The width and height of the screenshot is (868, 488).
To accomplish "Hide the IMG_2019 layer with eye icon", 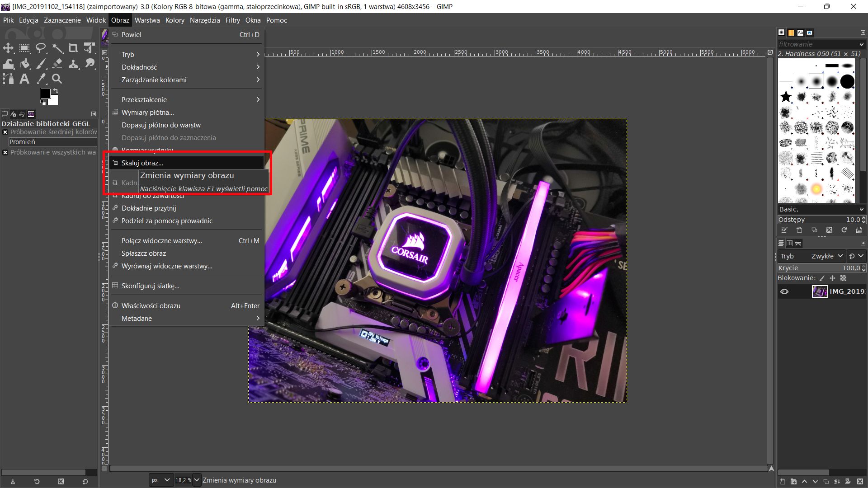I will point(784,291).
